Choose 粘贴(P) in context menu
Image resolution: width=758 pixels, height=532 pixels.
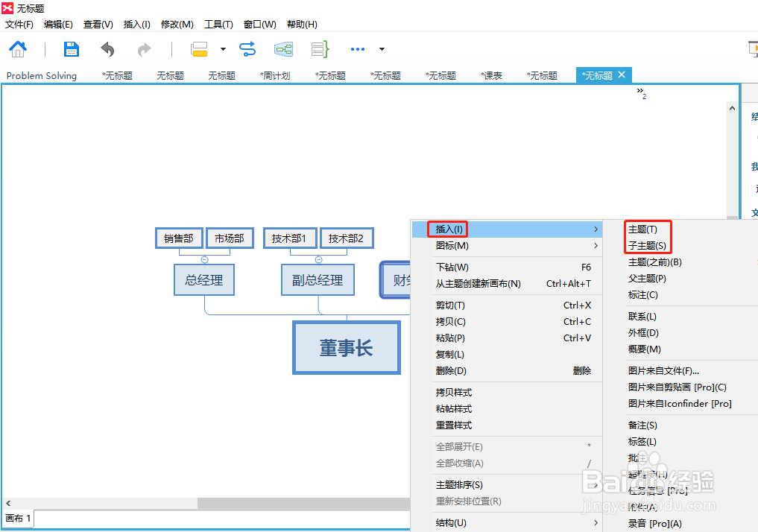[507, 338]
